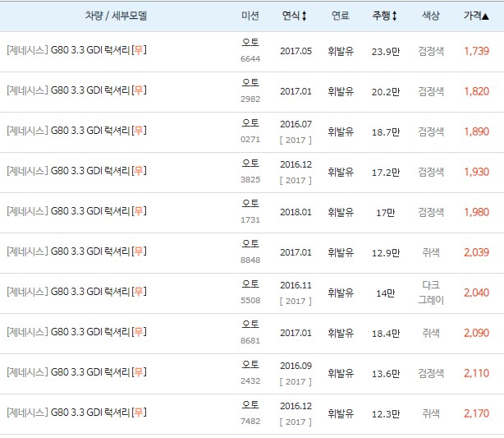Click year value 2017.05
The width and height of the screenshot is (504, 438).
point(296,51)
